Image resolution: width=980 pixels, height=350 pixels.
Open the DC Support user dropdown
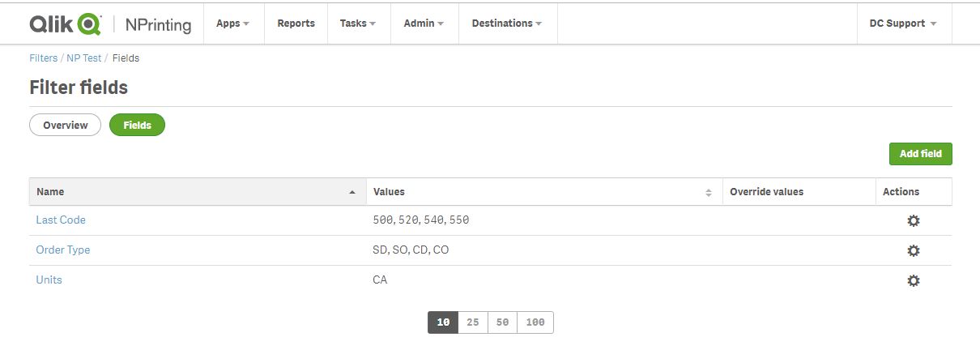[x=902, y=23]
